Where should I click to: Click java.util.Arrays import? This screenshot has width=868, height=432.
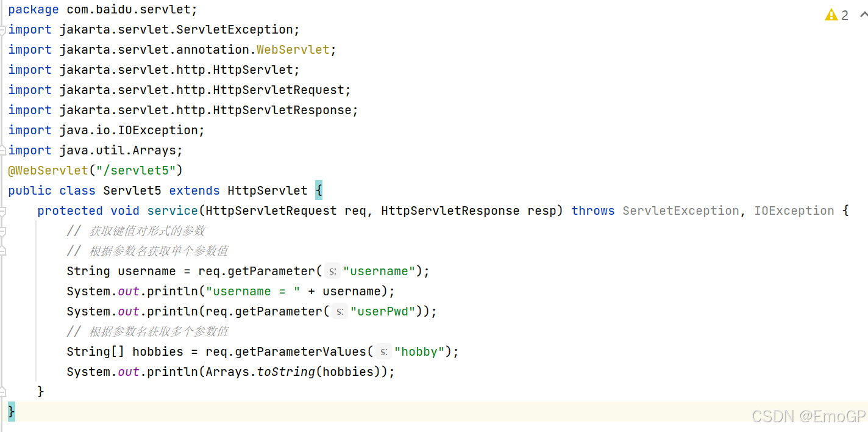[118, 150]
